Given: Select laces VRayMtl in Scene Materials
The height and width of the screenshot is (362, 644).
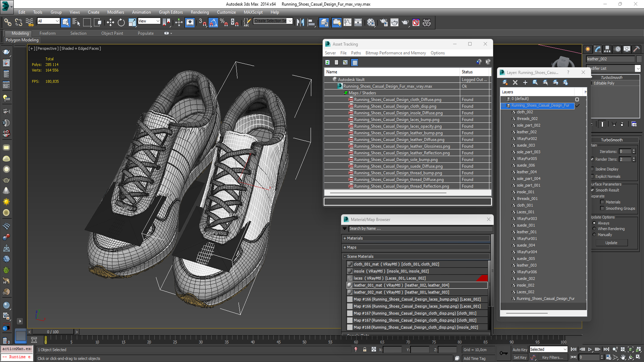Looking at the screenshot, I should (417, 278).
